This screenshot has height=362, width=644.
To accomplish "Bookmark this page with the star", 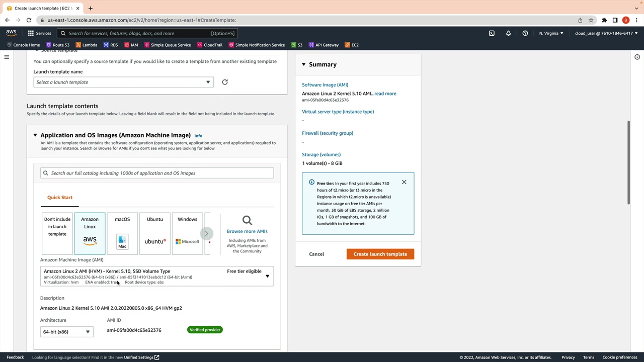I will click(591, 20).
